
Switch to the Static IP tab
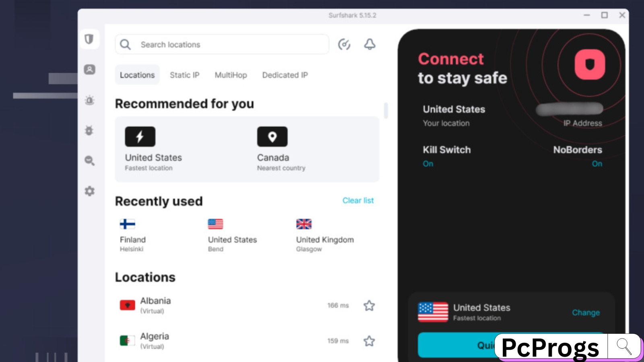185,75
